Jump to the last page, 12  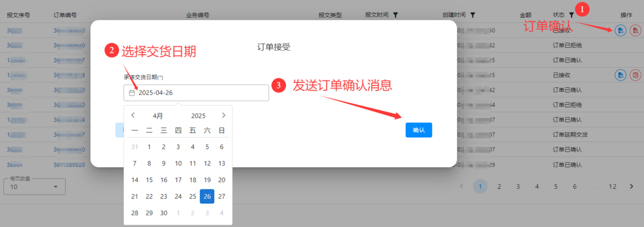(x=612, y=186)
